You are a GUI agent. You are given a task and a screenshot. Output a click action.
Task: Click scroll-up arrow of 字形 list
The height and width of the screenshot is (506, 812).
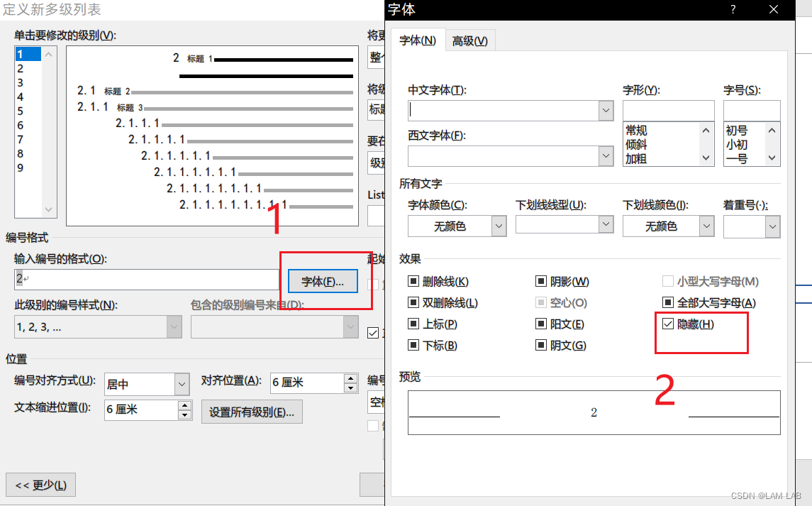[706, 130]
